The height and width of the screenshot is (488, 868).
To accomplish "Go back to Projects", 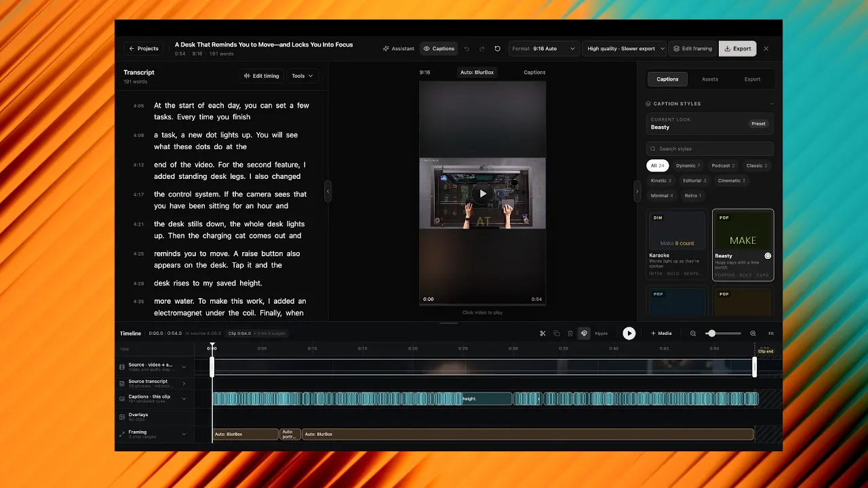I will pos(143,49).
